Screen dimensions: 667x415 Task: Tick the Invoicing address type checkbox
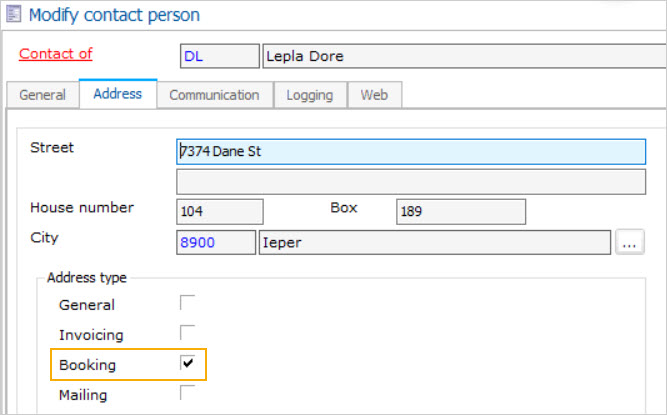point(187,333)
